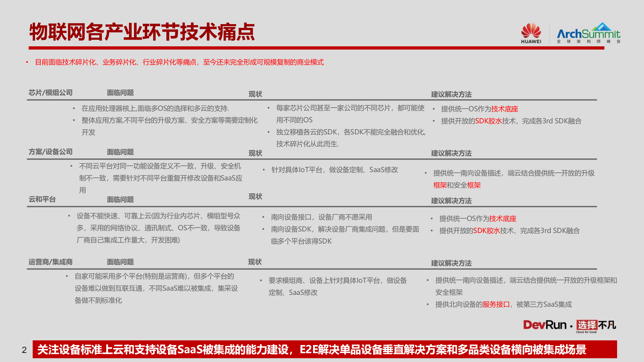Collapse the 面临问题 column header
Image resolution: width=644 pixels, height=362 pixels.
point(120,93)
